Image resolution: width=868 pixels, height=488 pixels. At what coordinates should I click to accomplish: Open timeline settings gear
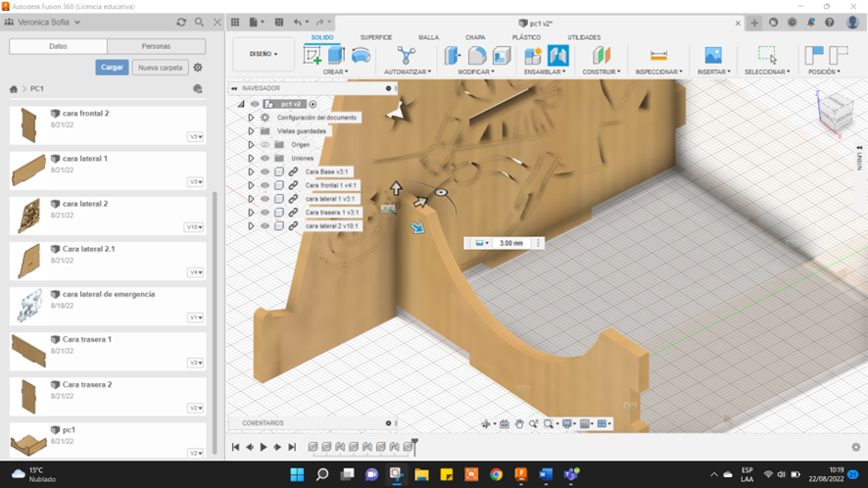pos(856,447)
